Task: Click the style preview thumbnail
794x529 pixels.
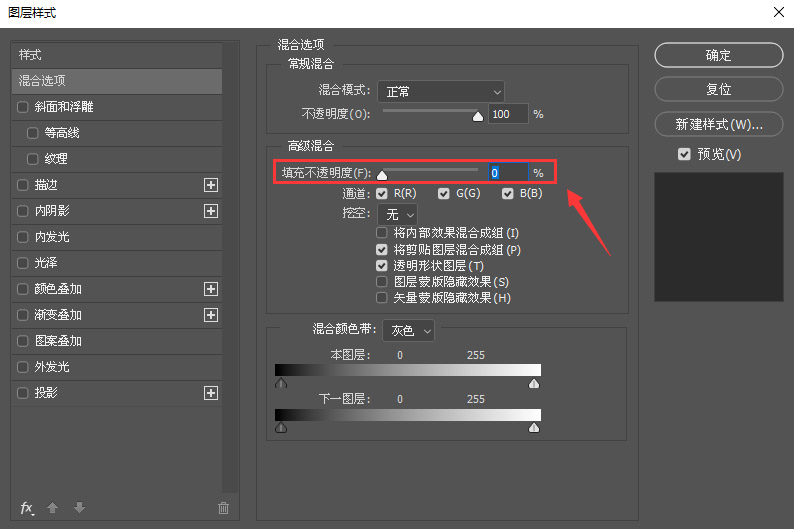Action: (719, 237)
